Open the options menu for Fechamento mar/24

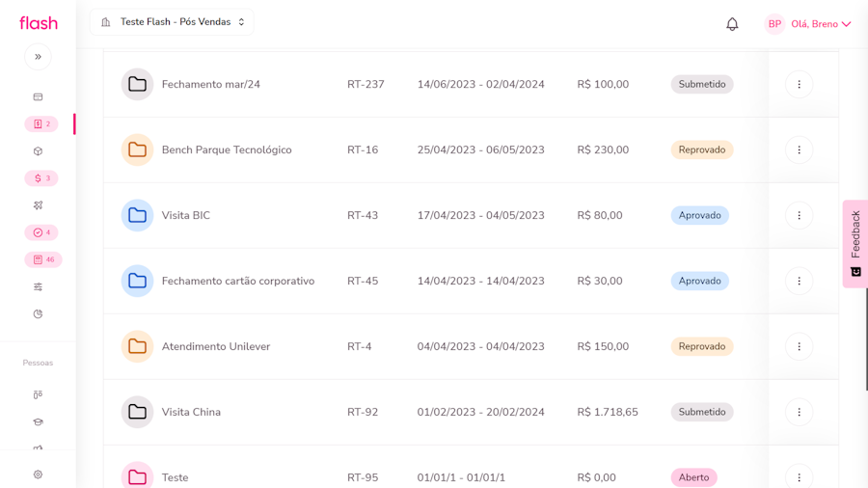tap(799, 84)
